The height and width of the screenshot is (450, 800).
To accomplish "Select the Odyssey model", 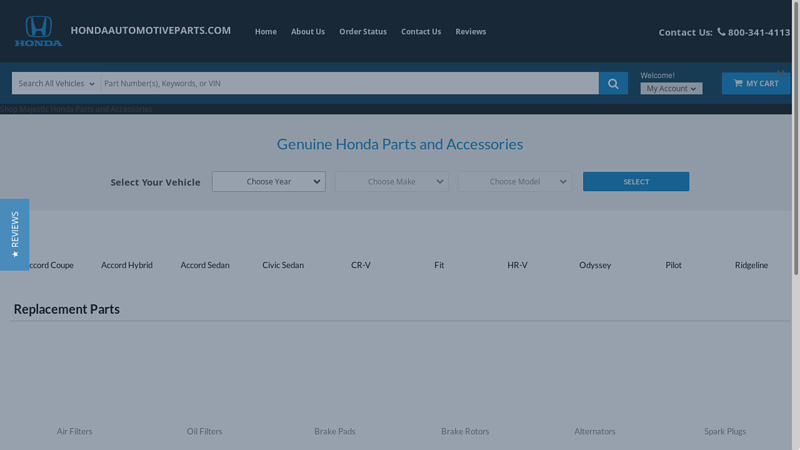I will coord(595,265).
